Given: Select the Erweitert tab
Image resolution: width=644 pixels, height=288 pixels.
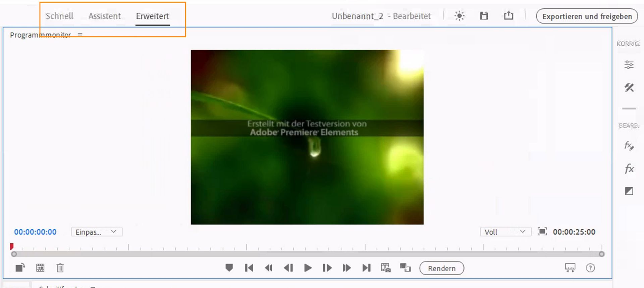Looking at the screenshot, I should pyautogui.click(x=153, y=16).
